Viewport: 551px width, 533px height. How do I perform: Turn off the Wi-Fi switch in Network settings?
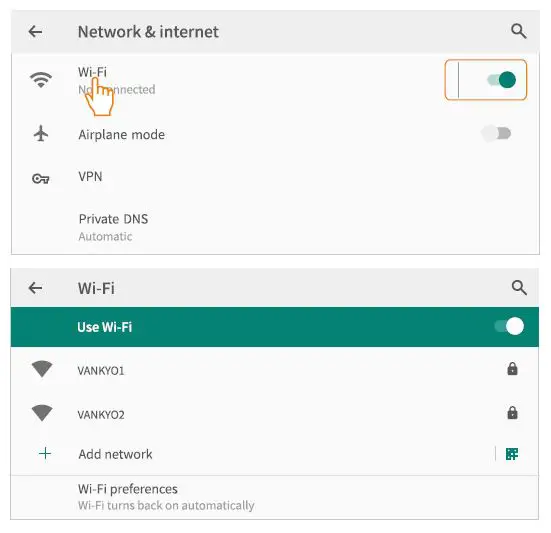pyautogui.click(x=501, y=80)
